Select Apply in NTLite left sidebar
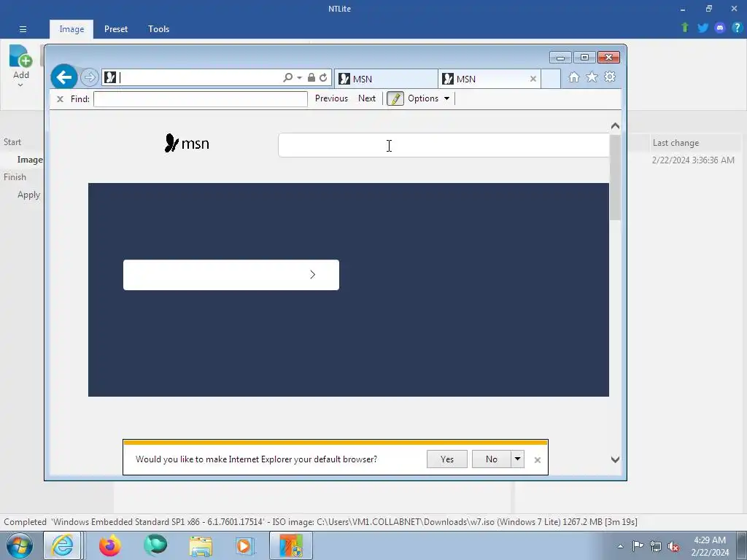Viewport: 747px width, 560px height. [x=28, y=195]
